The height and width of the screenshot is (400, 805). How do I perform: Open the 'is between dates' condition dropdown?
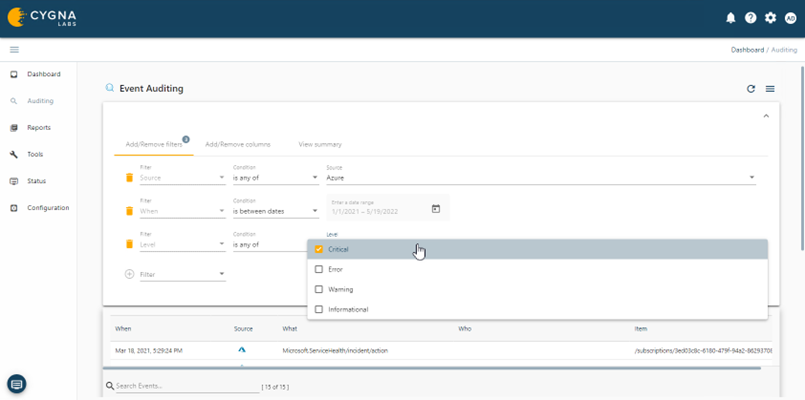click(x=276, y=211)
